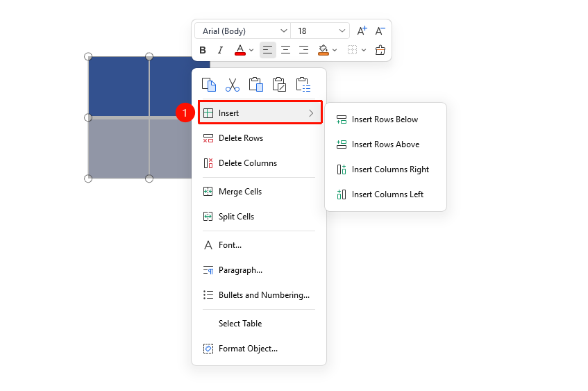Click the bottom-left gray table cell
Image resolution: width=588 pixels, height=391 pixels.
pyautogui.click(x=119, y=149)
